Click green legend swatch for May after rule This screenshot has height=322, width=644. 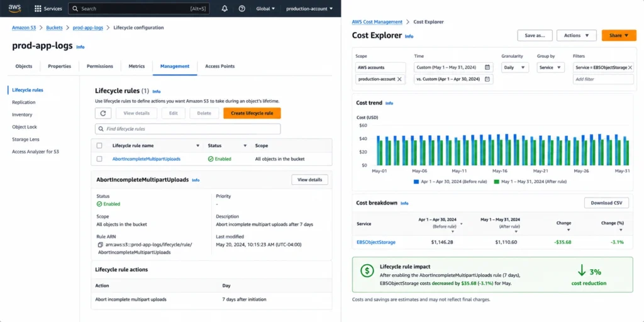point(497,182)
